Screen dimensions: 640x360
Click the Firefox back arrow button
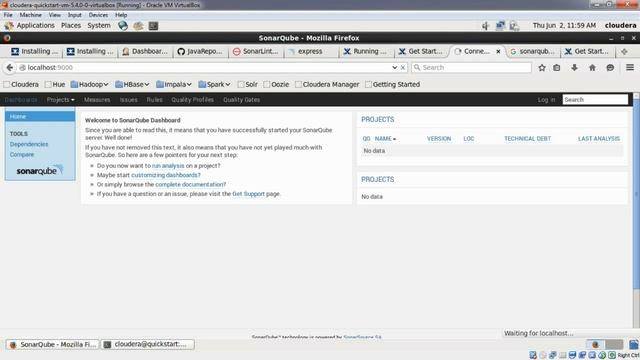pyautogui.click(x=10, y=68)
